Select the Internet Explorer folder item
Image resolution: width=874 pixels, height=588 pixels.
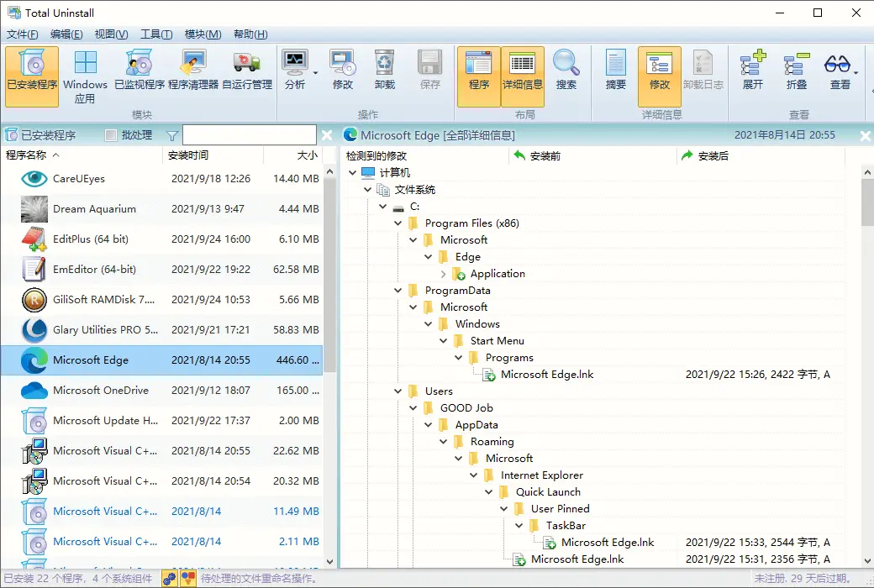(x=542, y=475)
